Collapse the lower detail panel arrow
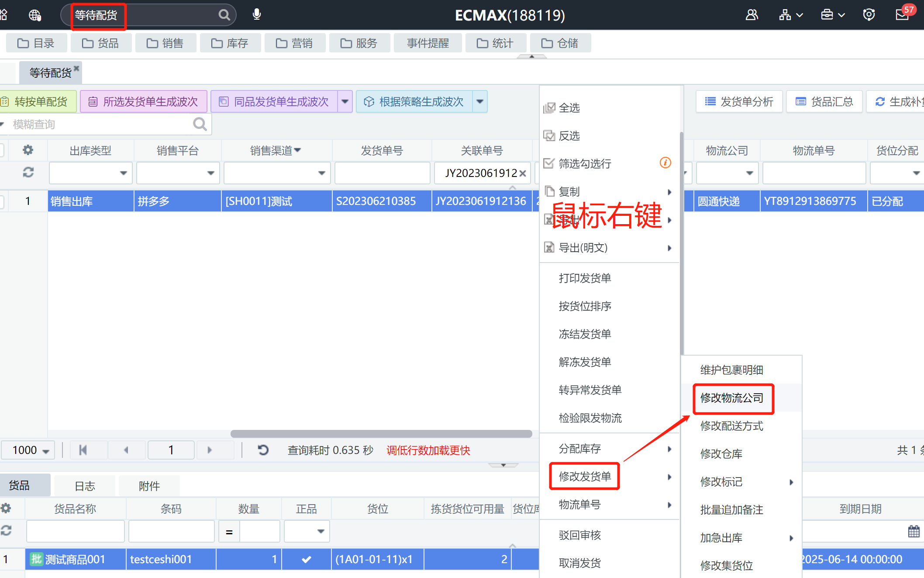 503,465
